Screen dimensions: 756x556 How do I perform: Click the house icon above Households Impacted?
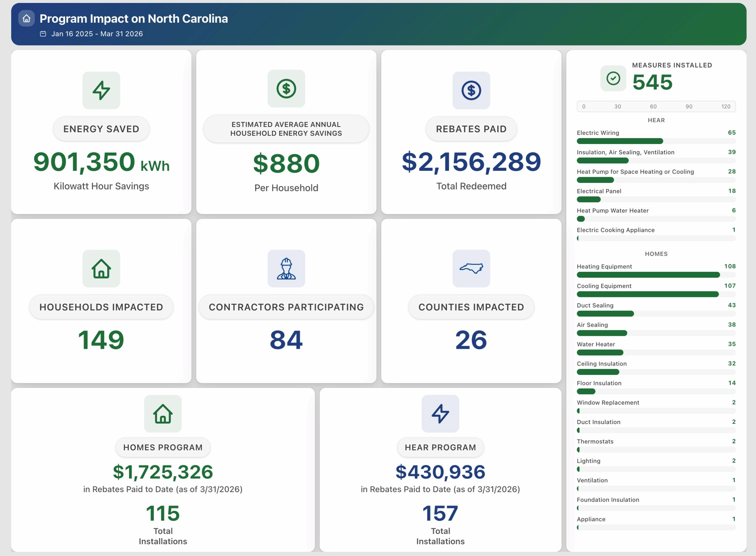coord(101,268)
